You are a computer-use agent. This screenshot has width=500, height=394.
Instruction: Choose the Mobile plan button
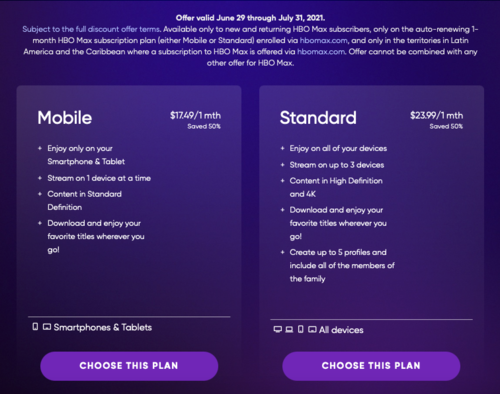point(129,366)
